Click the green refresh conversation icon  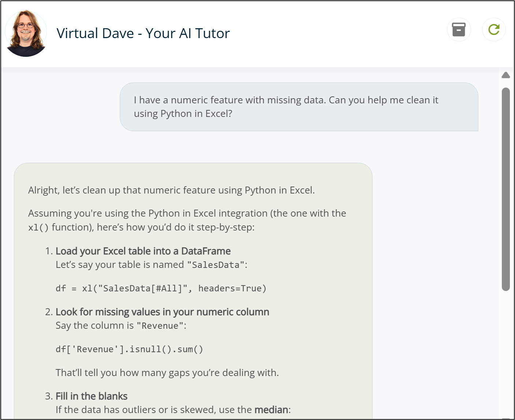(494, 30)
